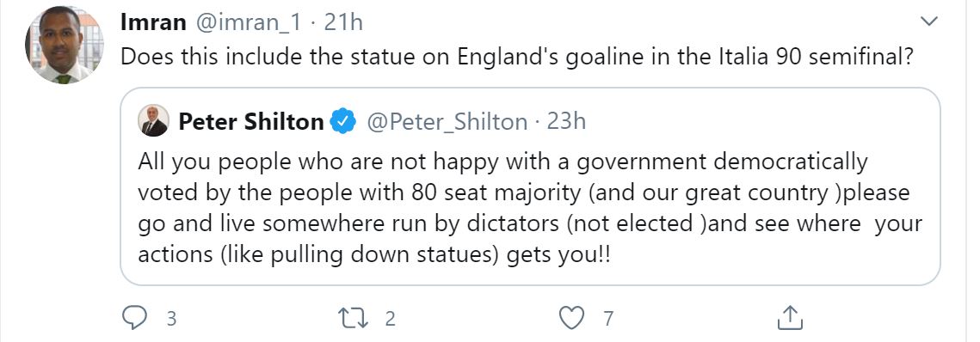Like the tweet with the heart icon

point(570,318)
